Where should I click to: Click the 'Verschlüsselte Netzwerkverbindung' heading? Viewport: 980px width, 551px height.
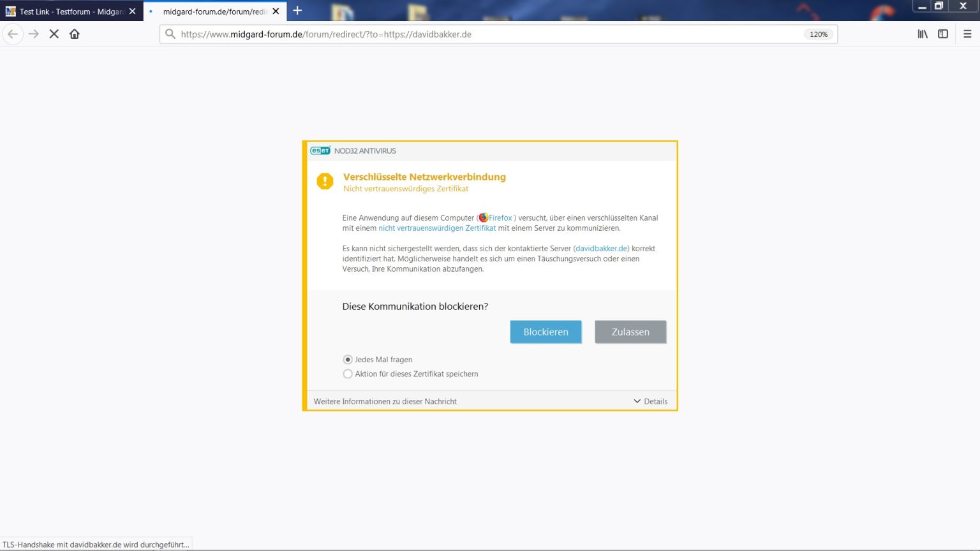point(424,177)
